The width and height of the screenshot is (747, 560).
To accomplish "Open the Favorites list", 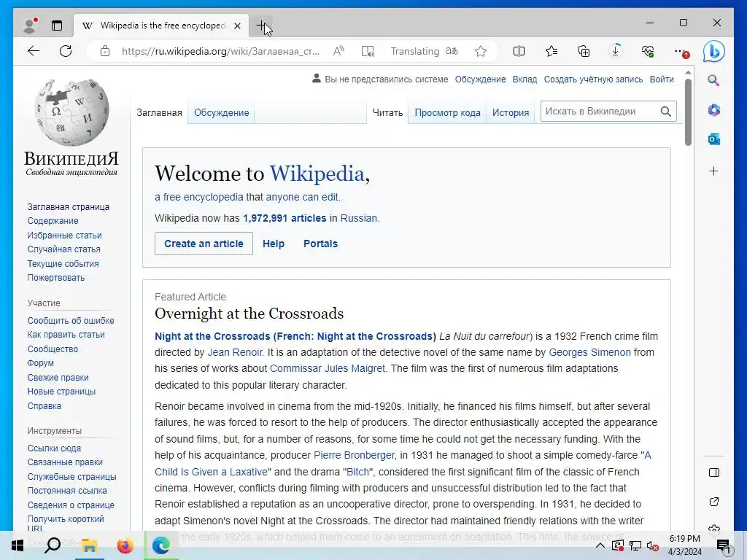I will coord(551,51).
